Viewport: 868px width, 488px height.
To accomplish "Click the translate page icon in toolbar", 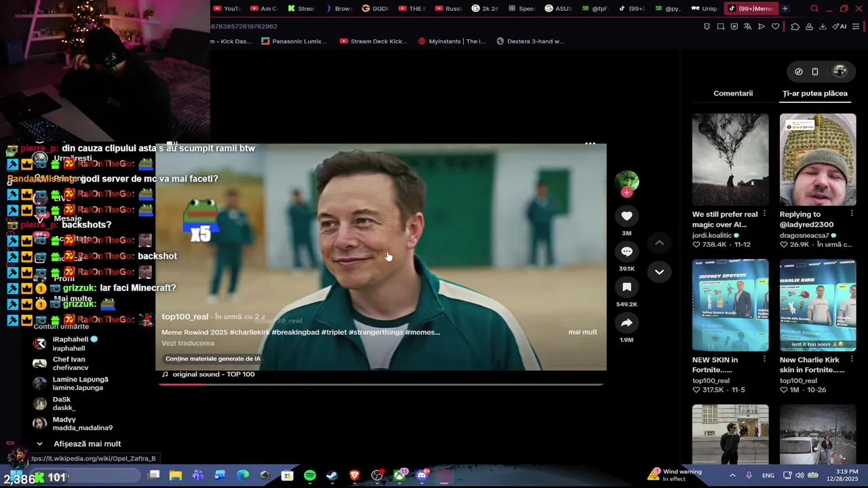I will pyautogui.click(x=747, y=26).
